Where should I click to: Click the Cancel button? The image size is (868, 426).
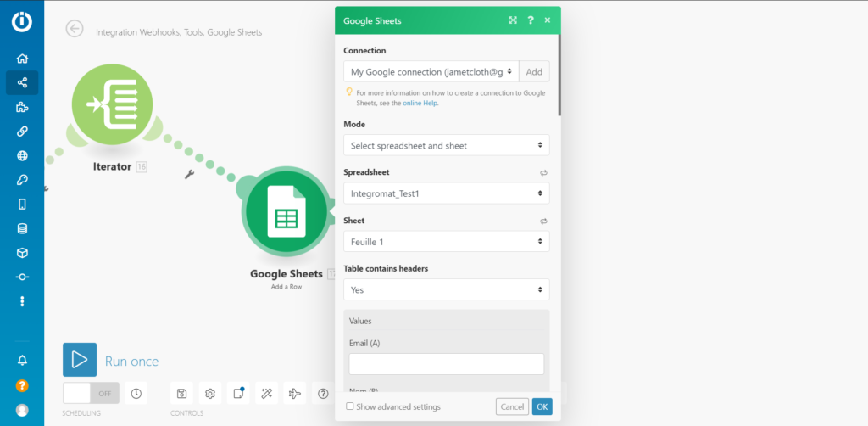pyautogui.click(x=512, y=406)
